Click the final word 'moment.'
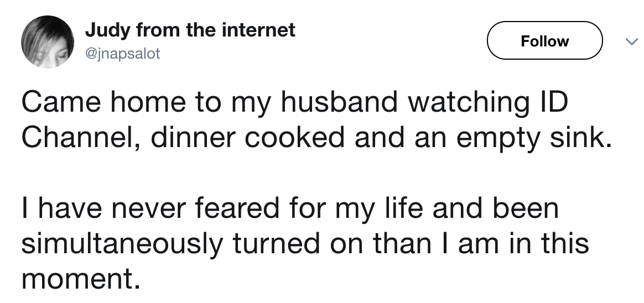The image size is (644, 303). pyautogui.click(x=81, y=280)
